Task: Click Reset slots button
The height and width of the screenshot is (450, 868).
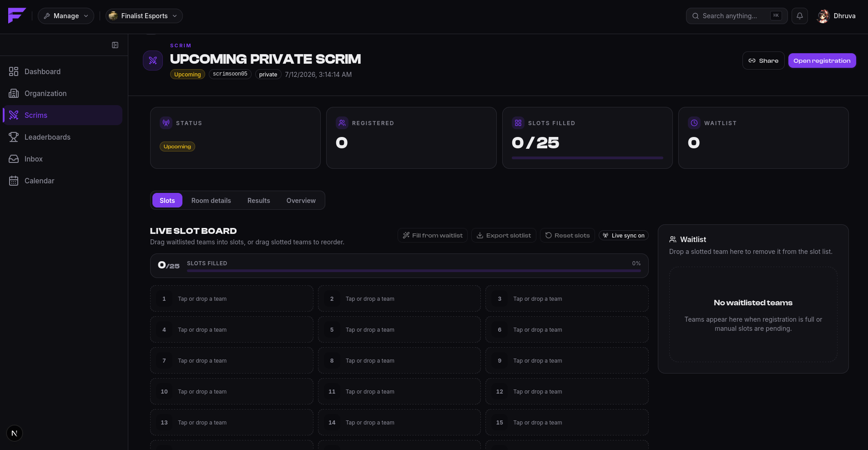Action: click(x=567, y=235)
